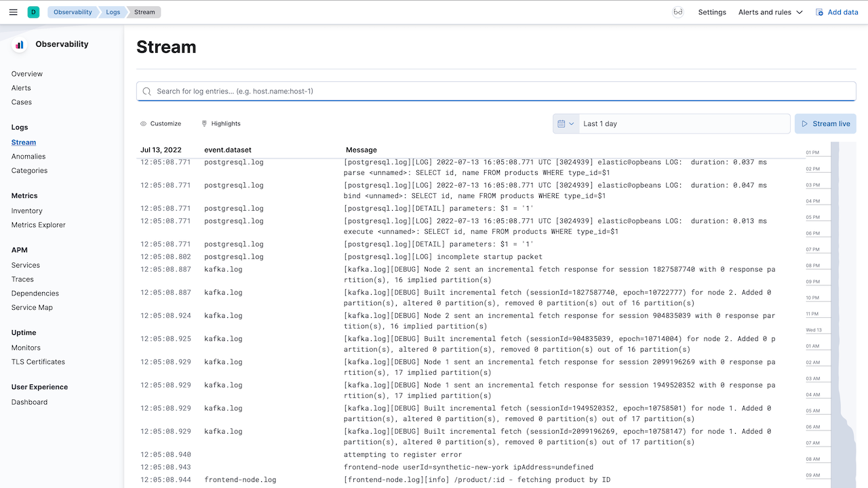Viewport: 868px width, 488px height.
Task: Click the Last 1 day range selector
Action: click(x=685, y=124)
